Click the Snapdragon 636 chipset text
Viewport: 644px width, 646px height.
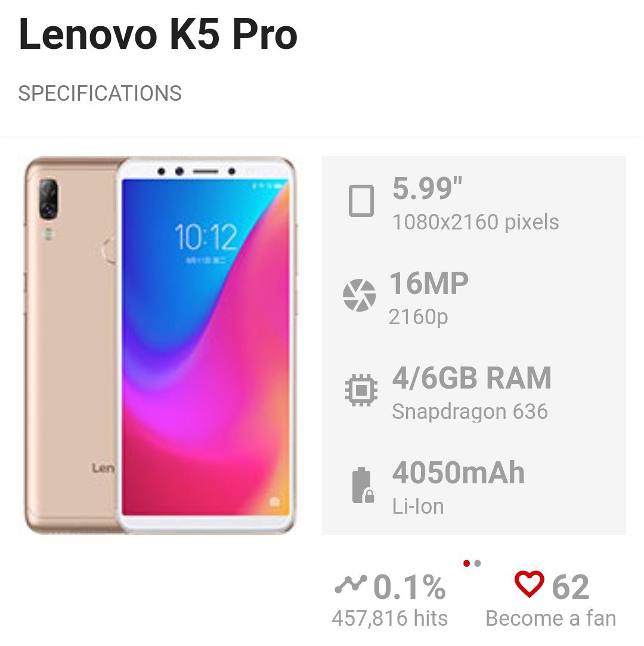[470, 412]
